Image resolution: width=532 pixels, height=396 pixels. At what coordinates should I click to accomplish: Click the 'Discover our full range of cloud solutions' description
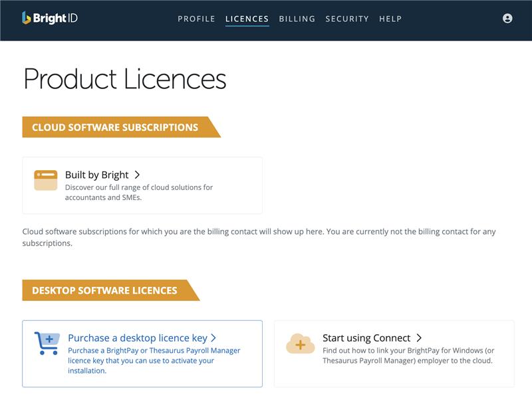pyautogui.click(x=139, y=192)
